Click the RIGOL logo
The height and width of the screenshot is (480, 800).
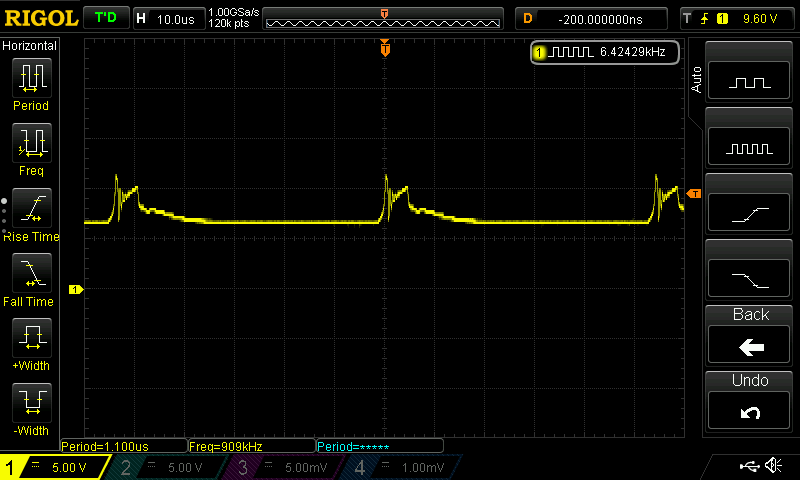click(x=41, y=18)
